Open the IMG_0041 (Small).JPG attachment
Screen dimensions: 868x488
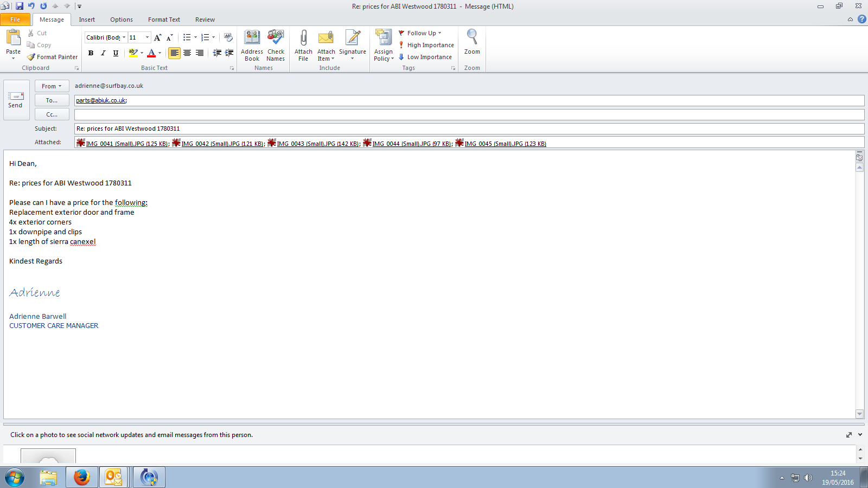coord(123,144)
